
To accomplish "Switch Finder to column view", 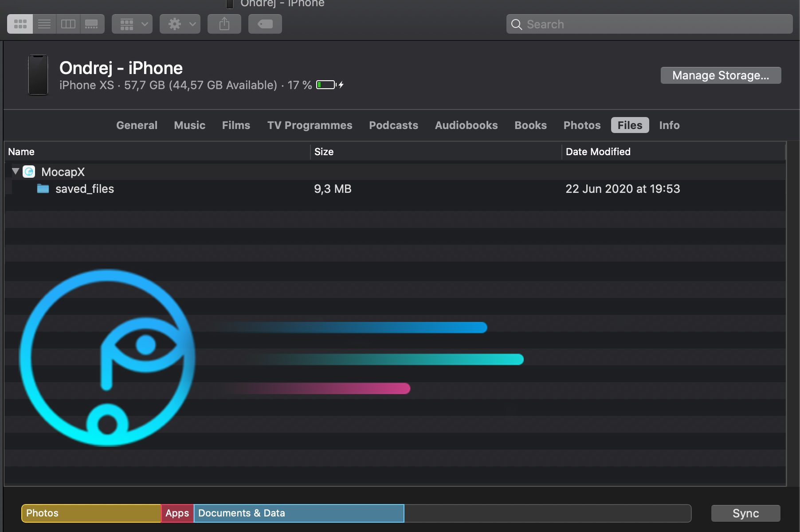I will click(68, 24).
